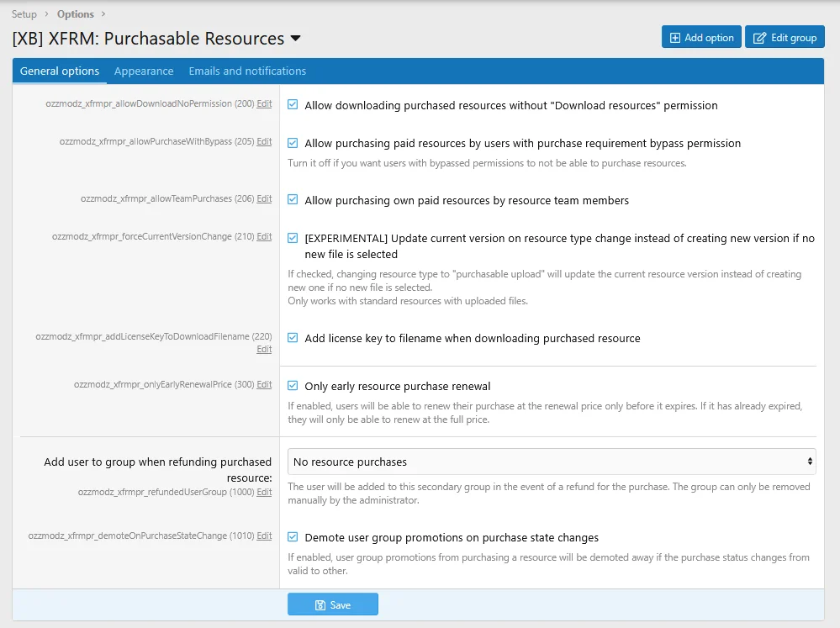This screenshot has height=628, width=840.
Task: Go to Setup in the breadcrumb
Action: tap(24, 14)
